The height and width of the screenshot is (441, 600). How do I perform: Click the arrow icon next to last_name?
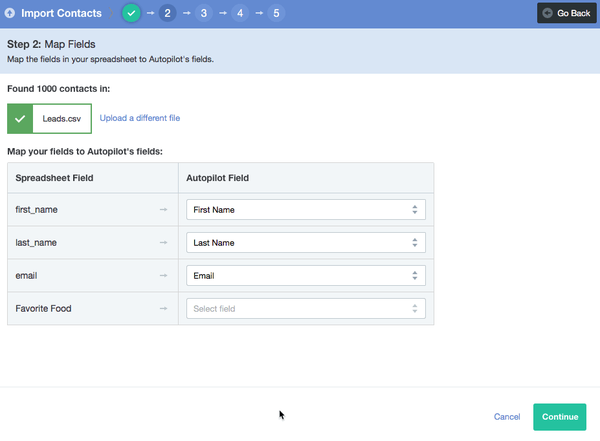coord(163,242)
